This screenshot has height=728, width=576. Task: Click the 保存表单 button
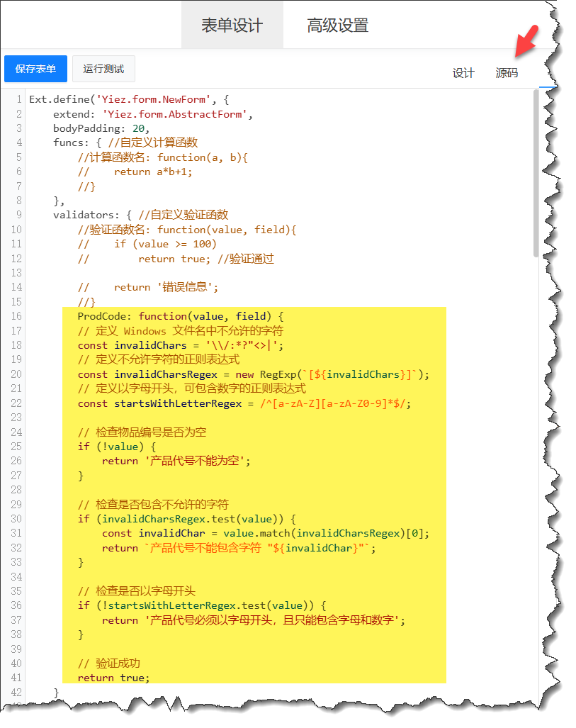35,69
